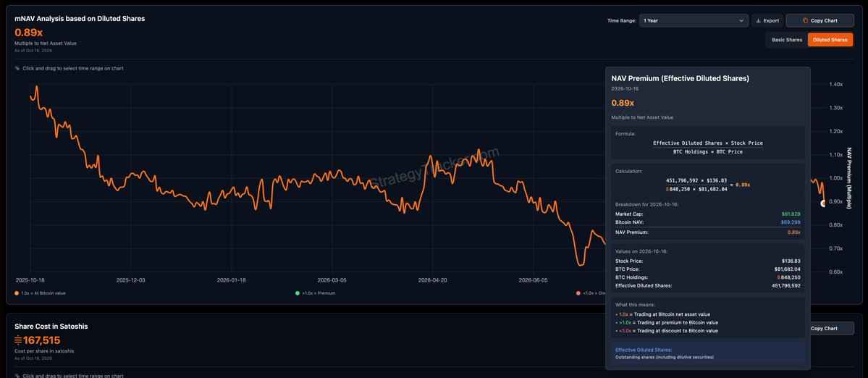Select the Diluted Shares toggle
The height and width of the screenshot is (378, 868).
coord(830,40)
